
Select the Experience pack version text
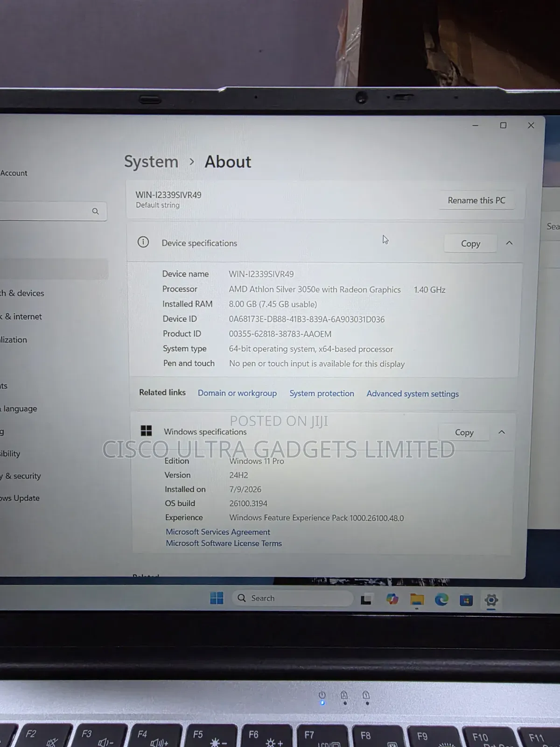pos(316,518)
